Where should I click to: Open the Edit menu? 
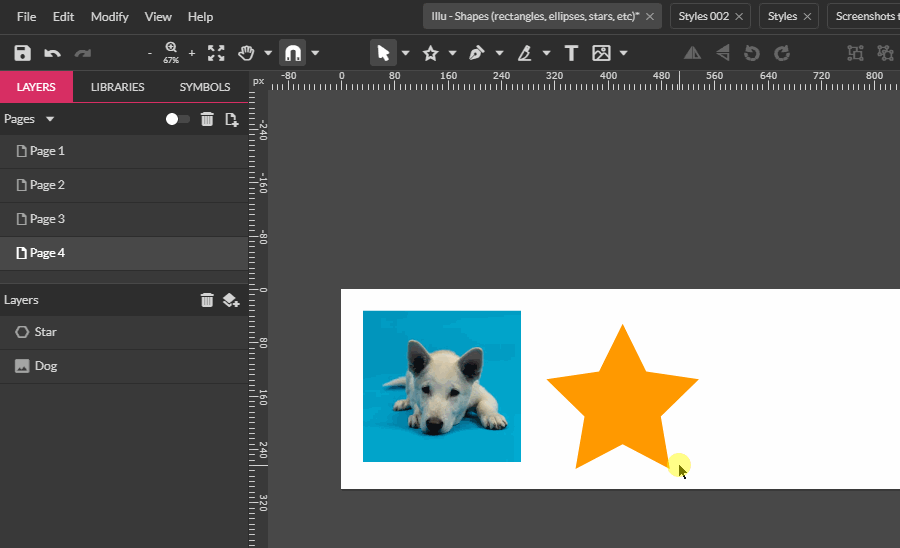(x=63, y=17)
